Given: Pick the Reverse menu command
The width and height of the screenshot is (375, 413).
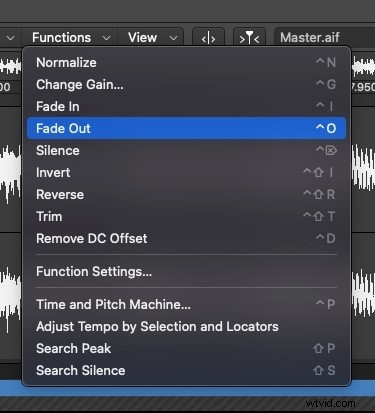Looking at the screenshot, I should pyautogui.click(x=186, y=195).
